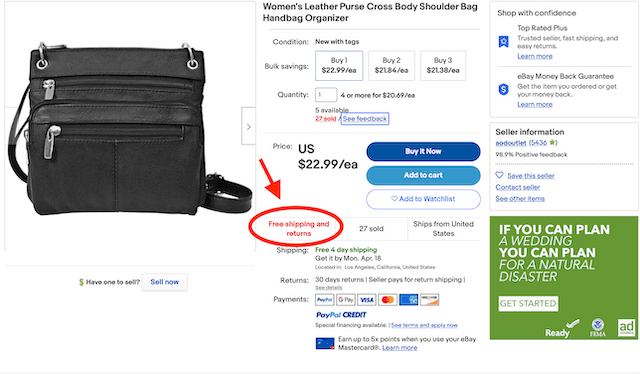Select the Buy 1 bulk savings option
640x374 pixels.
tap(339, 65)
